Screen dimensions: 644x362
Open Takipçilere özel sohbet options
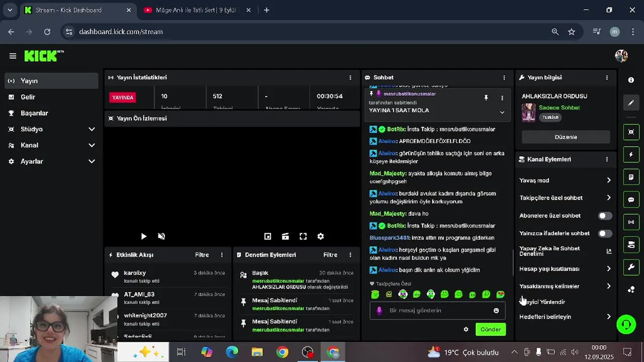609,198
